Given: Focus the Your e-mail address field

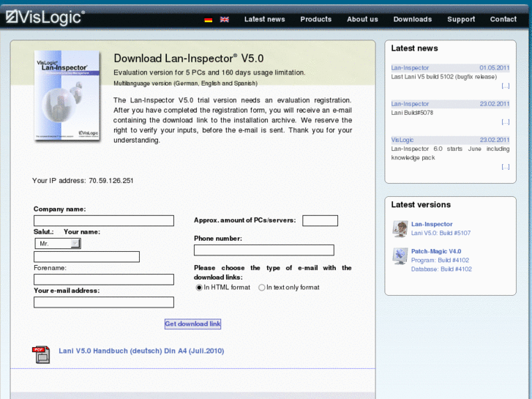Looking at the screenshot, I should (x=104, y=302).
